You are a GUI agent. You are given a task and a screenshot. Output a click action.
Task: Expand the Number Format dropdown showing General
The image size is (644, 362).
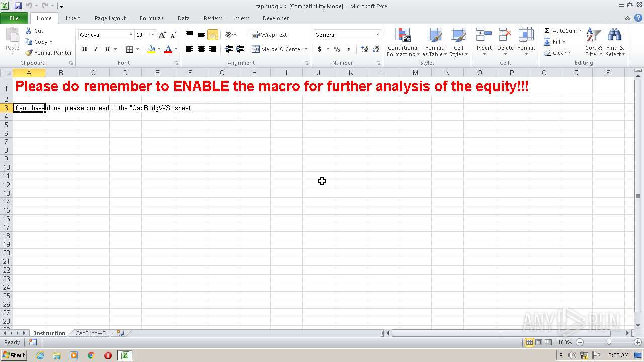377,35
